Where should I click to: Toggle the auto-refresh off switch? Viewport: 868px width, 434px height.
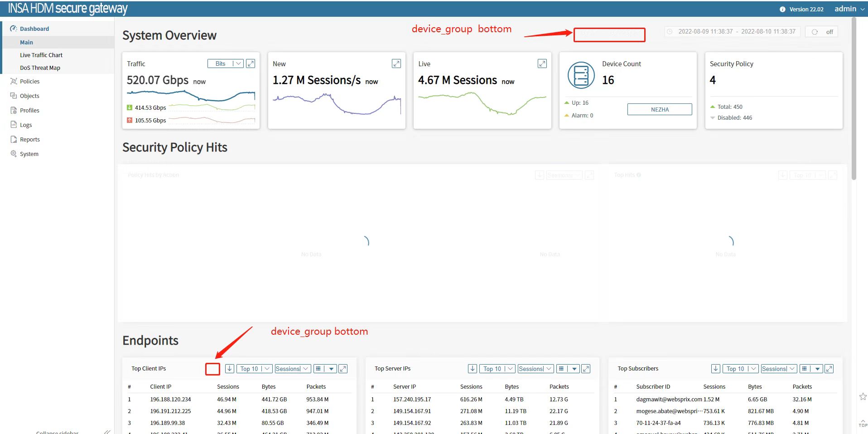coord(822,32)
